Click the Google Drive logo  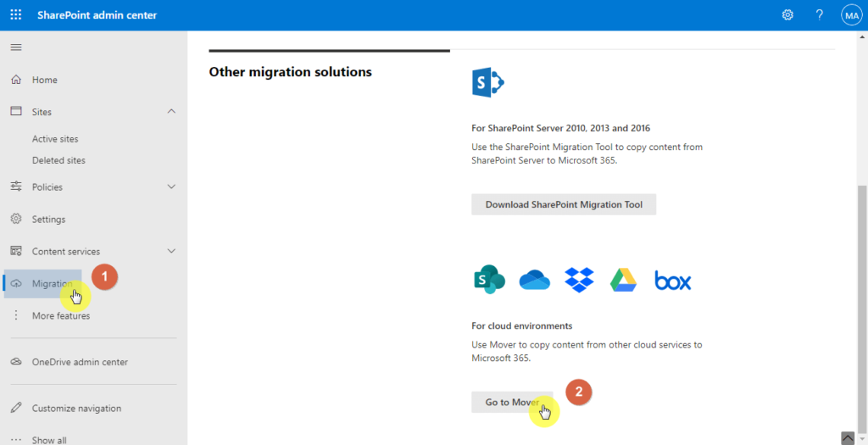click(623, 280)
